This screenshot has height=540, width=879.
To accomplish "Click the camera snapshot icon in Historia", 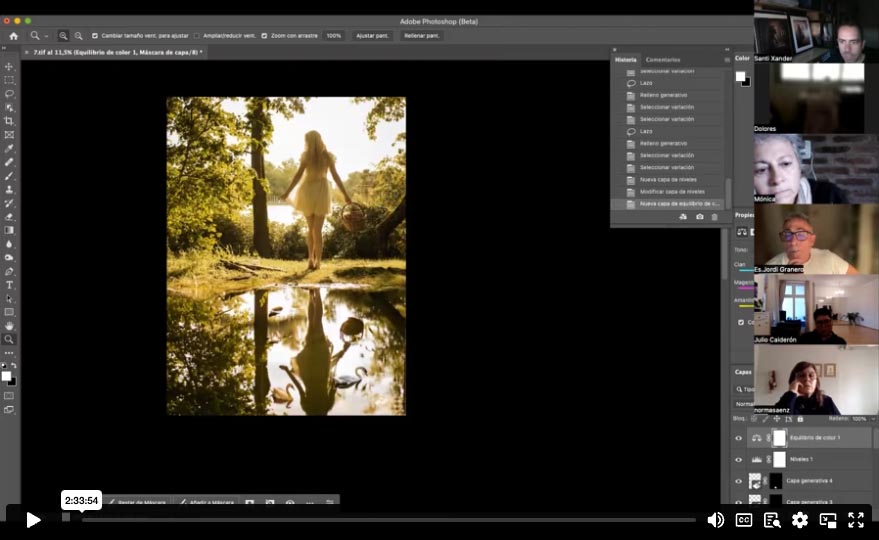I will 699,217.
